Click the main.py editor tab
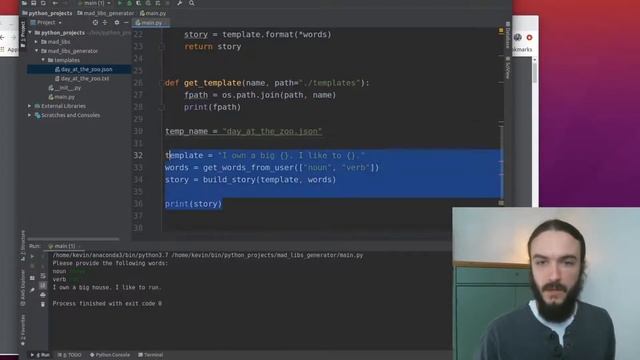This screenshot has width=640, height=360. [x=151, y=23]
